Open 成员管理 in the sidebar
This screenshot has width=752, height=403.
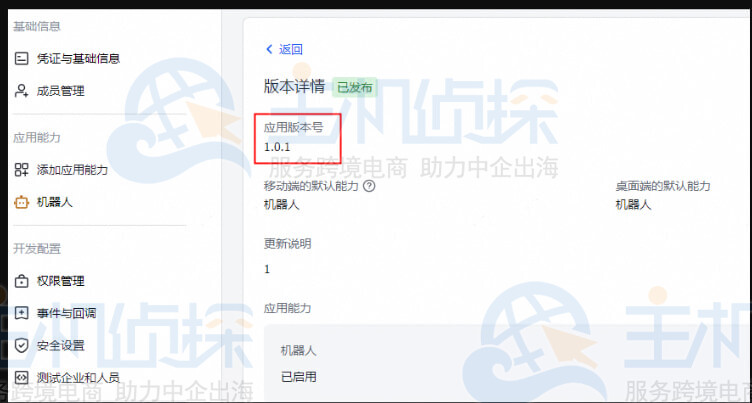tap(60, 91)
